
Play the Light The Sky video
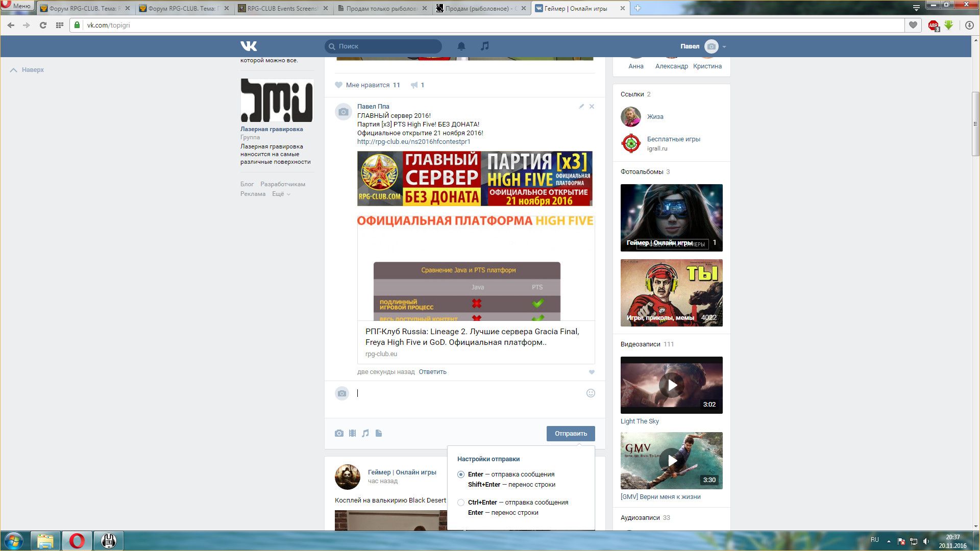tap(672, 385)
